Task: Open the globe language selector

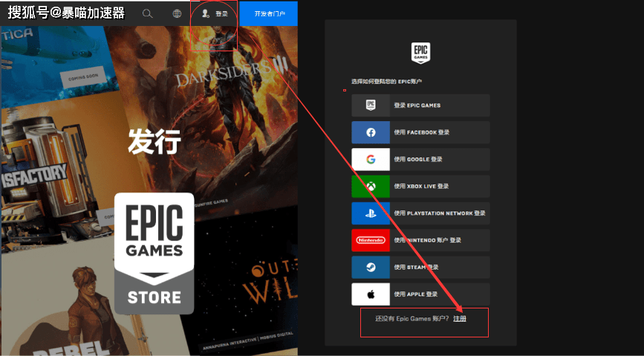Action: [177, 13]
